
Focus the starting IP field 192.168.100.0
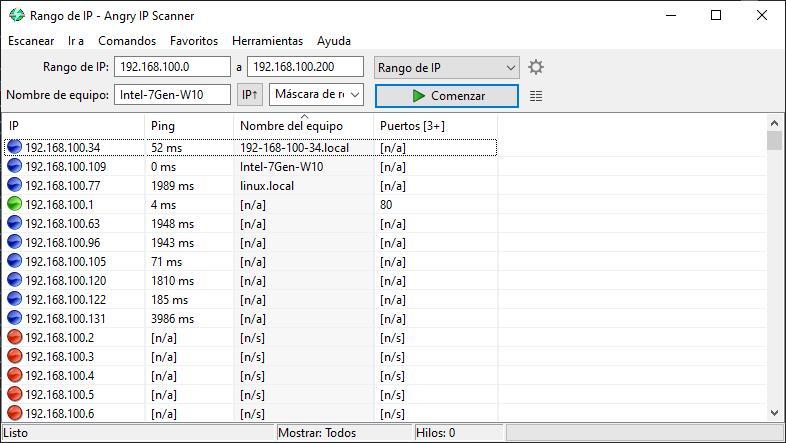172,67
